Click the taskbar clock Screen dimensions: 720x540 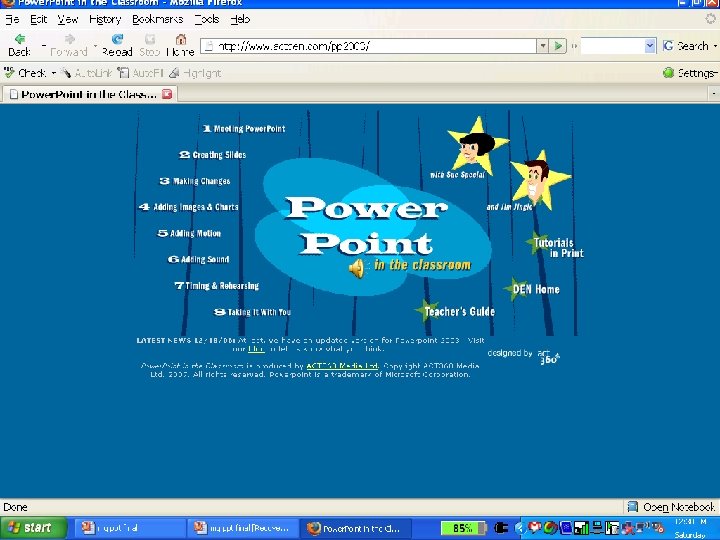point(691,528)
